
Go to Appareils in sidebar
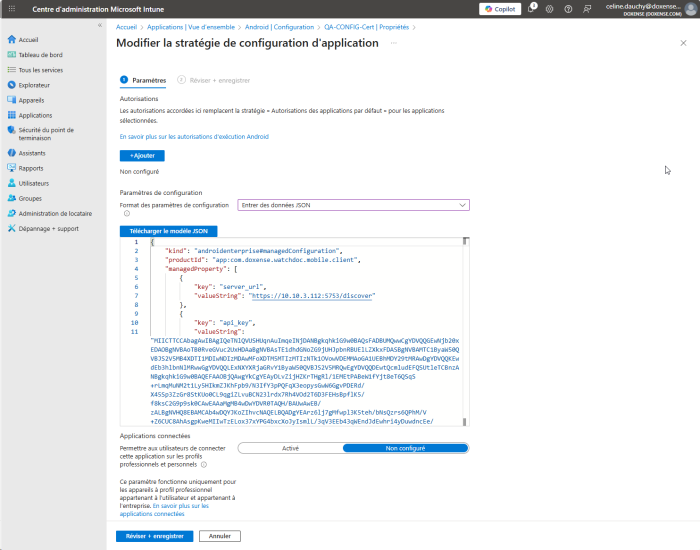click(x=31, y=100)
